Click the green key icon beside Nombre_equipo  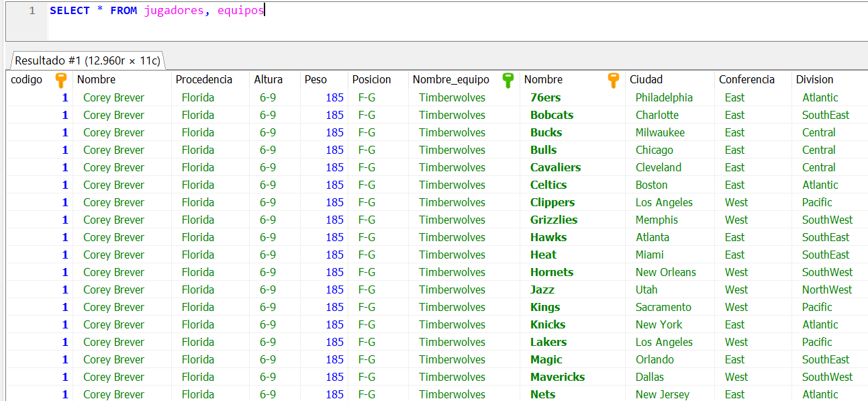point(508,80)
